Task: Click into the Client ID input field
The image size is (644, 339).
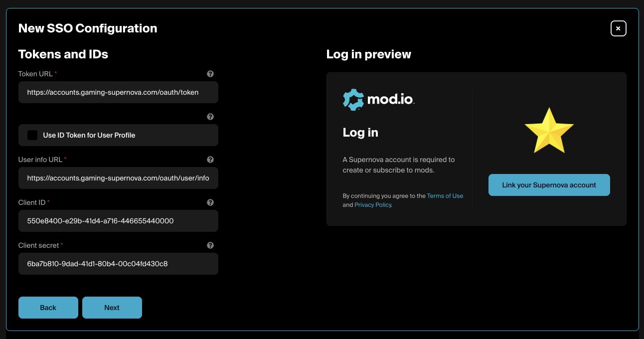Action: click(x=118, y=221)
